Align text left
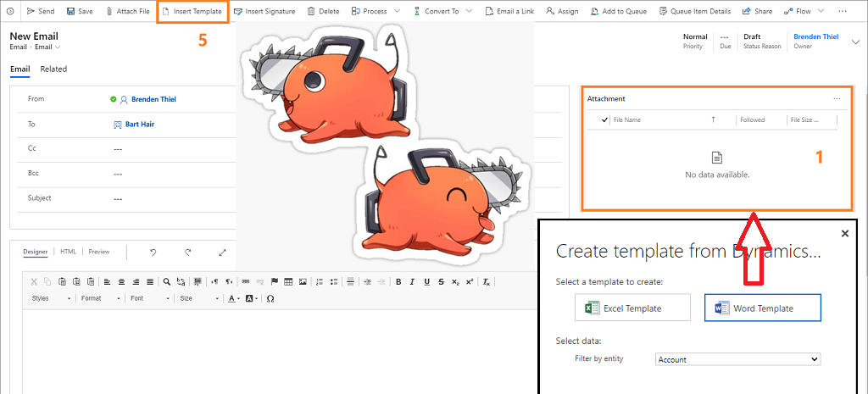 [108, 281]
